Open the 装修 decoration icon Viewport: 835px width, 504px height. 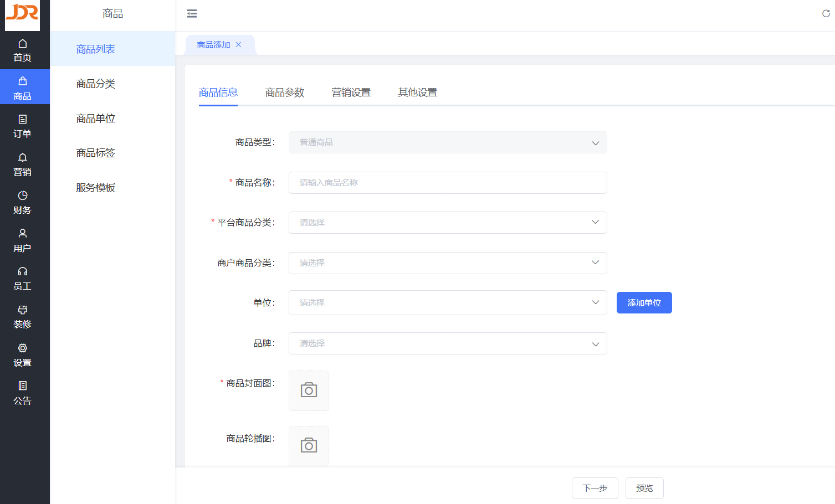[23, 310]
